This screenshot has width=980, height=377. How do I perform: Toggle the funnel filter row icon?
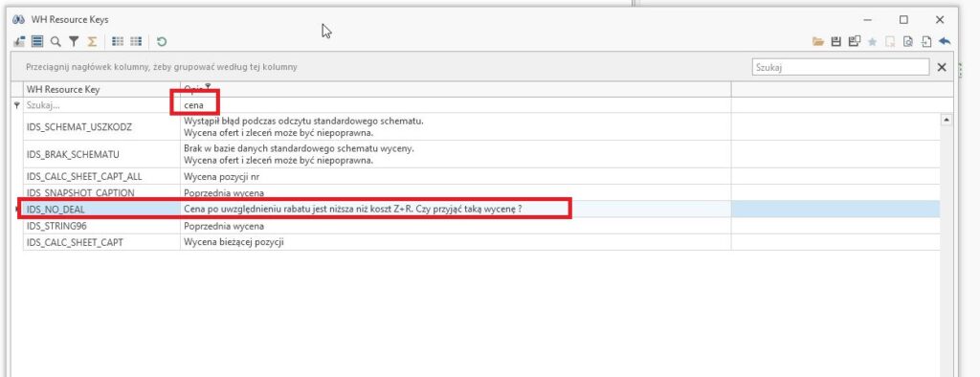tap(74, 41)
